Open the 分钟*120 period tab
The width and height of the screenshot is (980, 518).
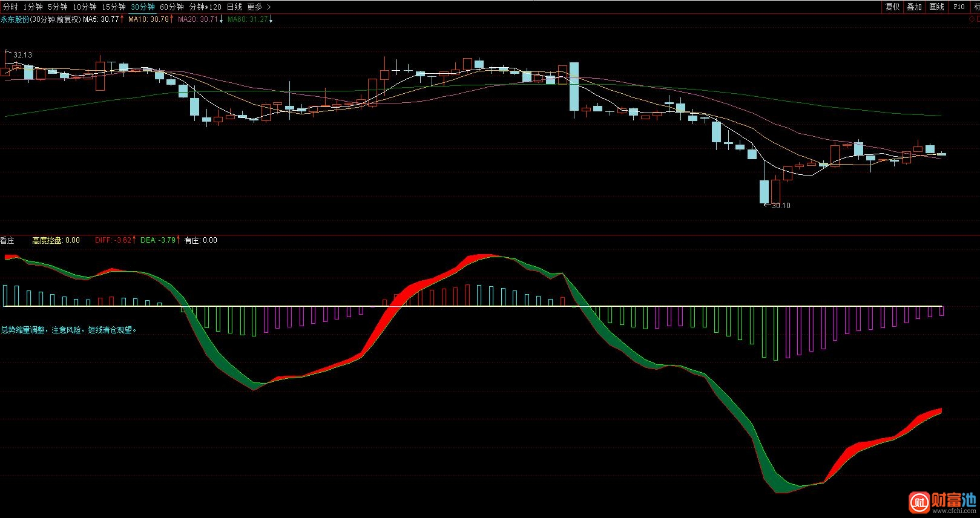[205, 7]
